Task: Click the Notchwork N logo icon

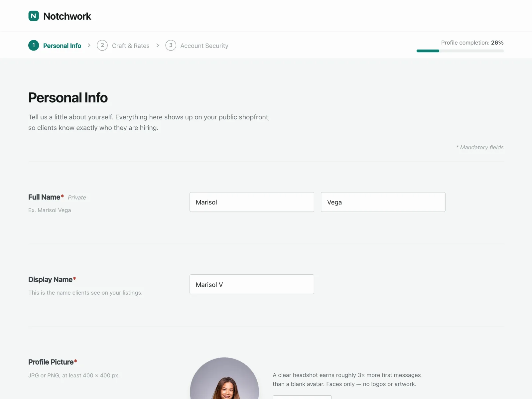Action: [34, 16]
